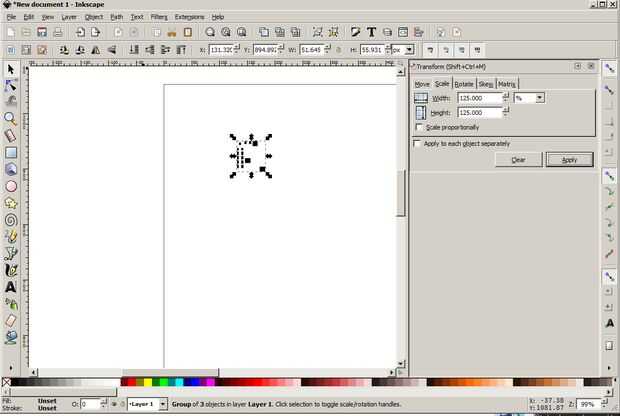This screenshot has height=416, width=620.
Task: Select the Spiral tool
Action: point(11,220)
